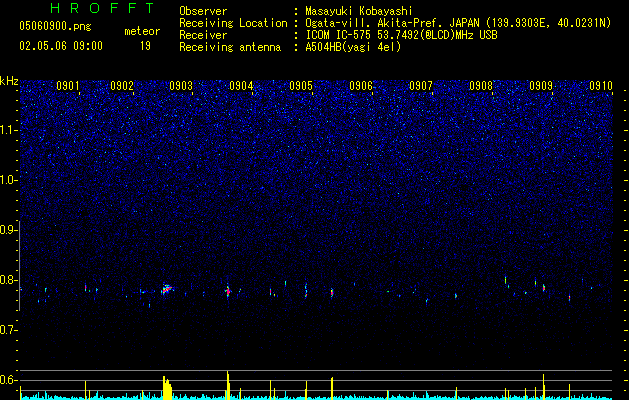Click the 0903 time marker

tap(181, 86)
